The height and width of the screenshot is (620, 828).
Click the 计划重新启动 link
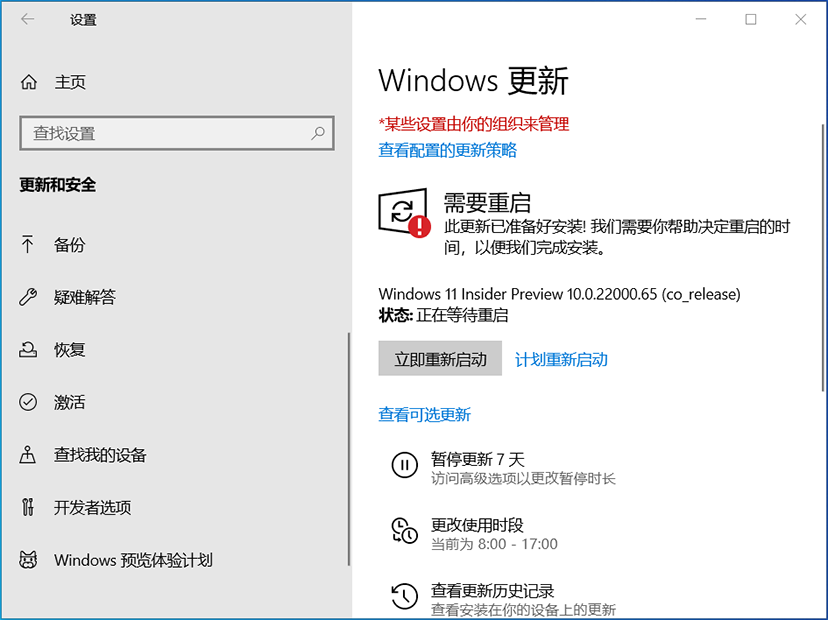[561, 360]
